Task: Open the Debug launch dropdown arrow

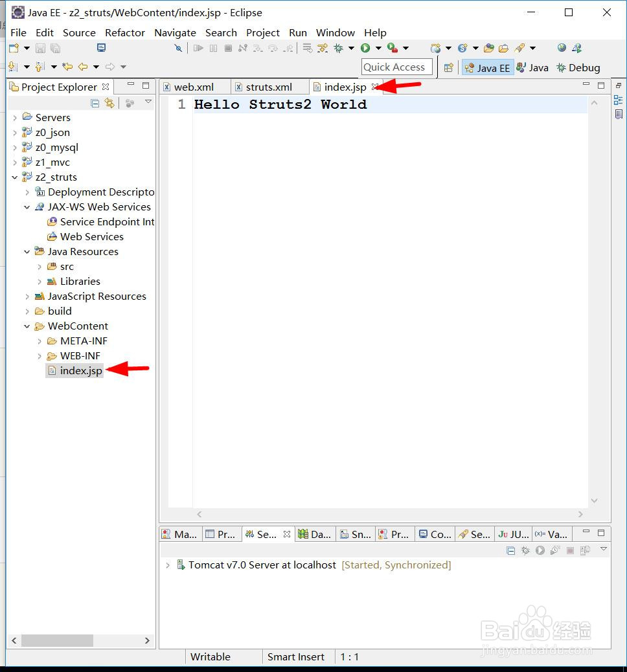Action: (x=351, y=48)
